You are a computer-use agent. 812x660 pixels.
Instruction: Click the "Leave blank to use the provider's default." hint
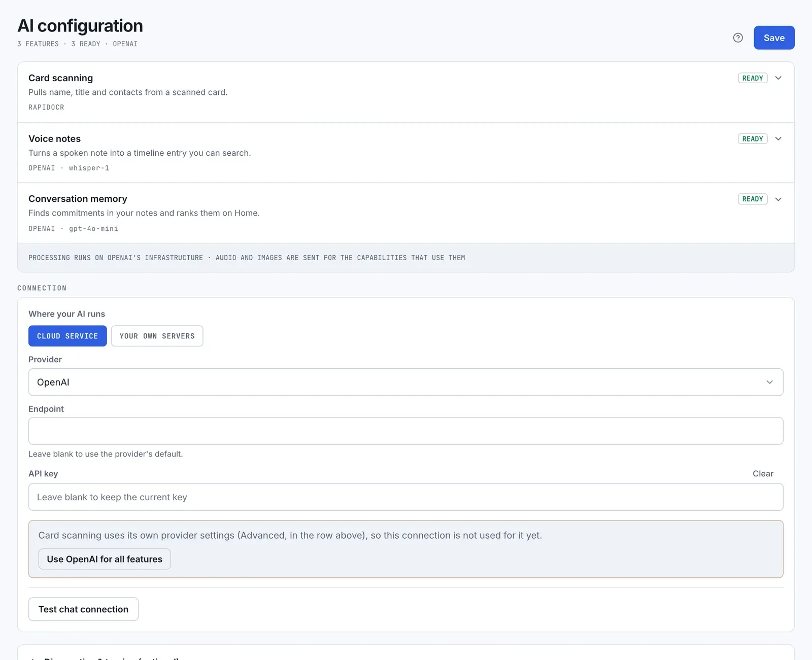106,454
